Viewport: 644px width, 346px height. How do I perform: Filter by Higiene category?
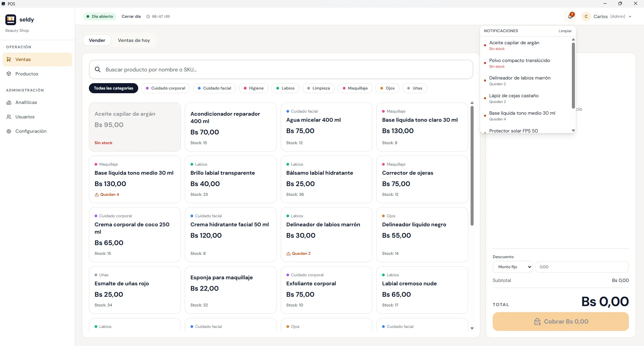254,88
